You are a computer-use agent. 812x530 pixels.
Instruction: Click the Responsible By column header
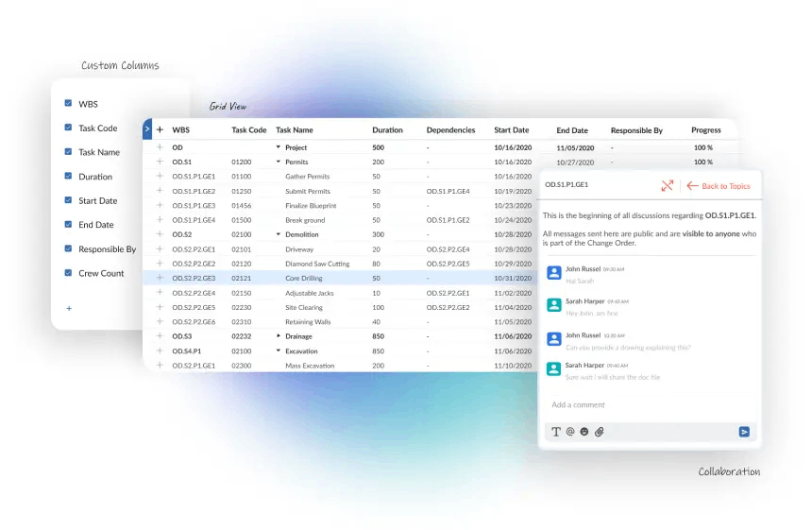point(636,130)
